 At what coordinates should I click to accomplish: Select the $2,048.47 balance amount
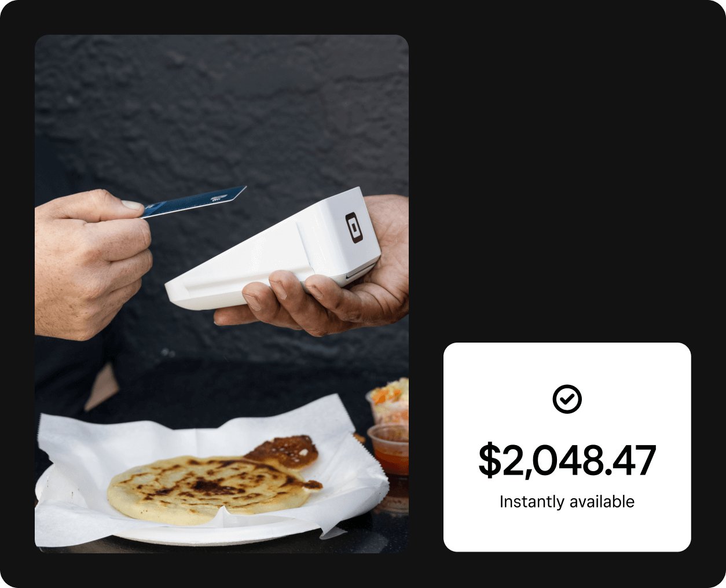567,461
